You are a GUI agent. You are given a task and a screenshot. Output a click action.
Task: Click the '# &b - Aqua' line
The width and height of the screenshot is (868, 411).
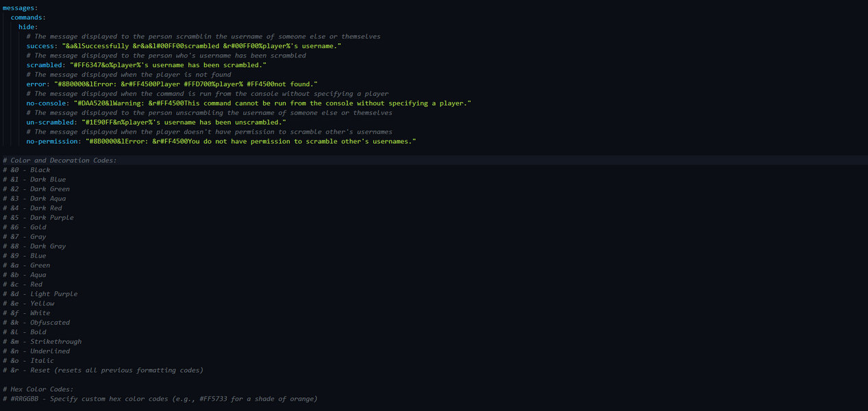coord(25,275)
